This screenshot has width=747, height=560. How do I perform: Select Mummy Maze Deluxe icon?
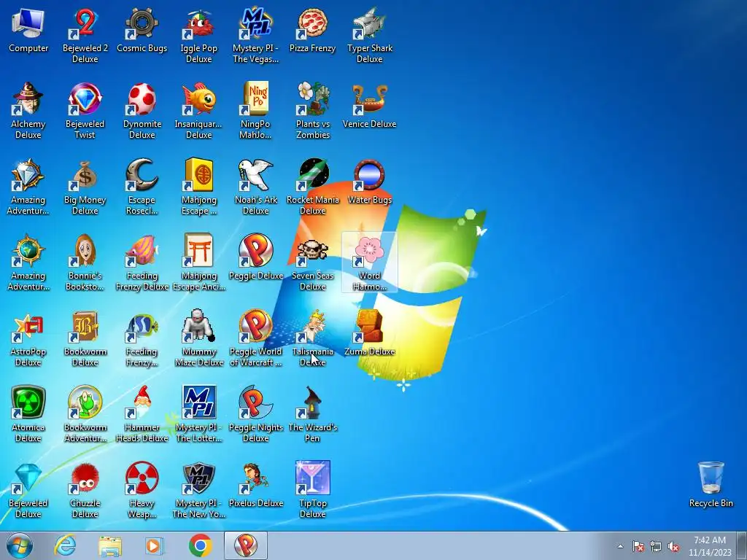198,338
